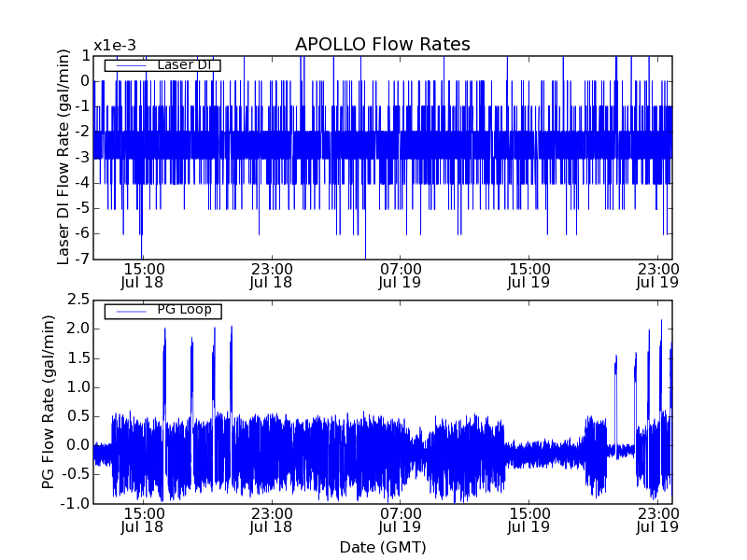Click the '2.0' tick label on PG plot
The height and width of the screenshot is (560, 747).
78,329
